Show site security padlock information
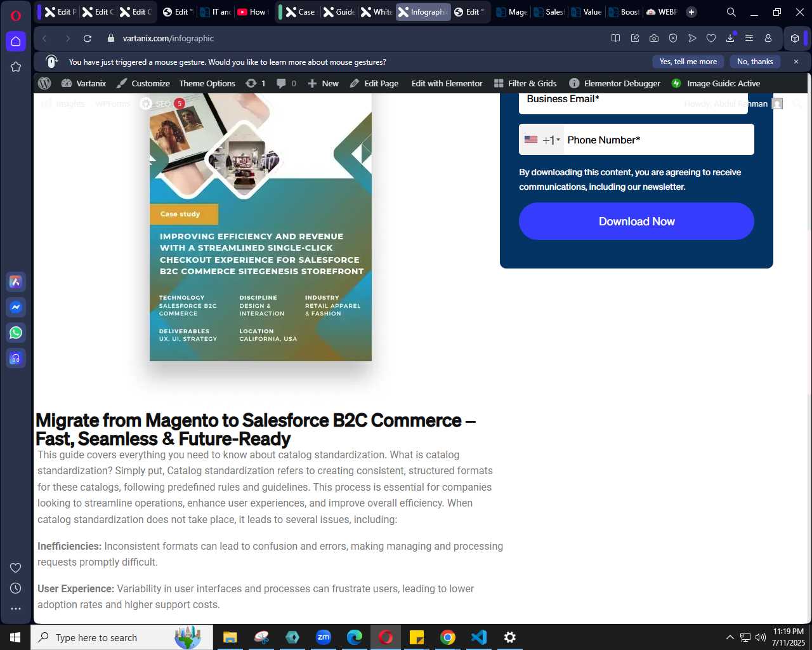Screen dimensions: 812x650 [111, 39]
